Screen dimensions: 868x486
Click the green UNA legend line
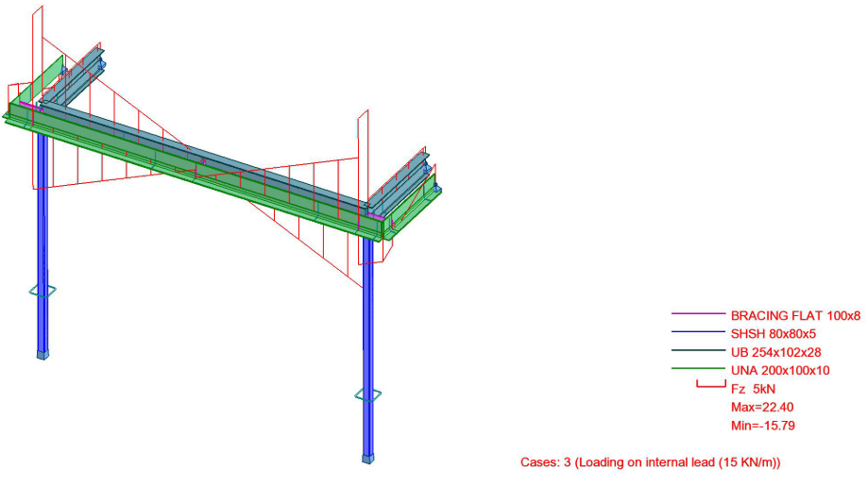tap(698, 368)
